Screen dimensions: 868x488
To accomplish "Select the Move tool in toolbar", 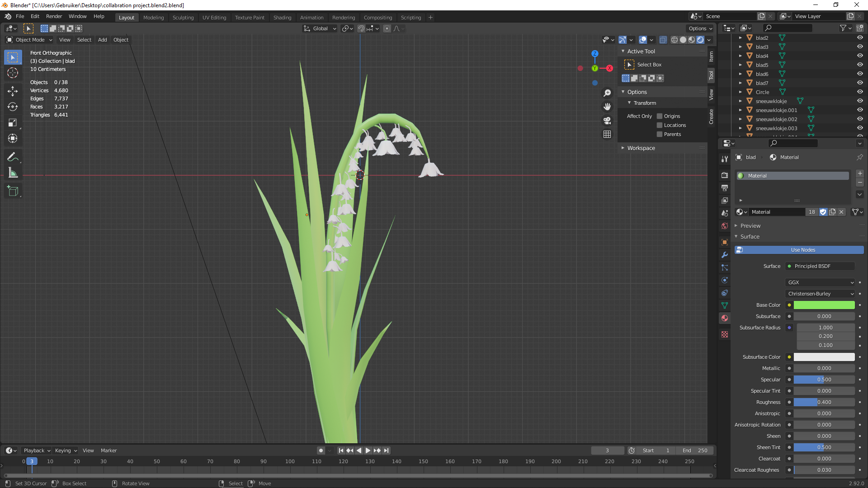I will tap(13, 91).
